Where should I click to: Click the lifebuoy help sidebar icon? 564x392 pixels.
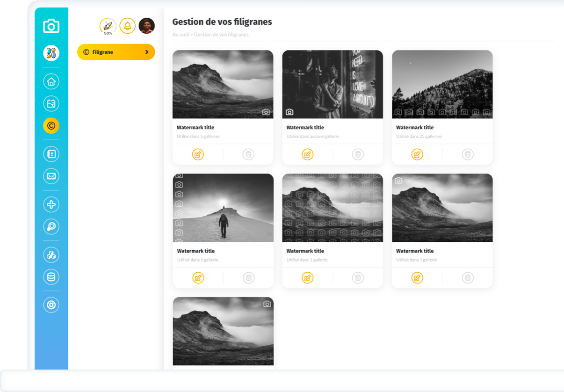tap(51, 305)
